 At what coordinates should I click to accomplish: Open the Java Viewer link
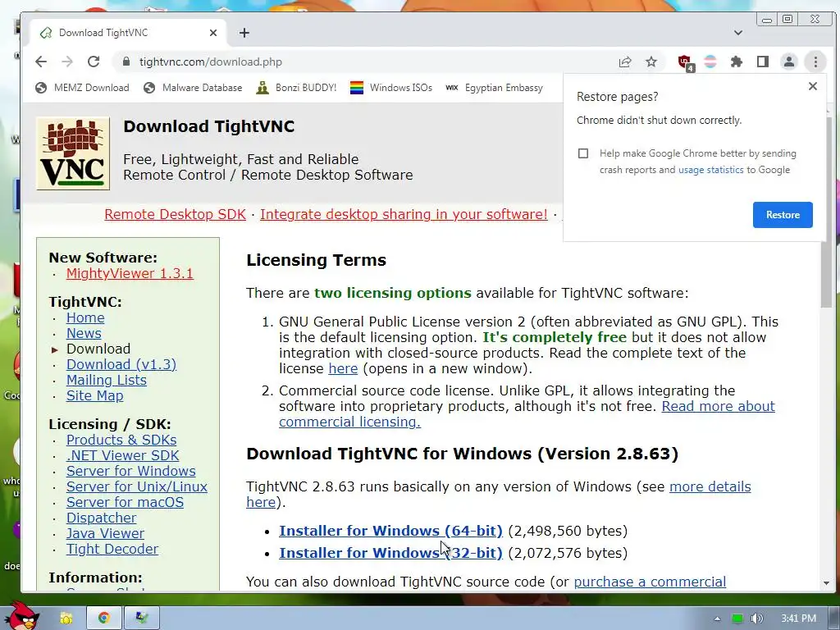tap(105, 533)
